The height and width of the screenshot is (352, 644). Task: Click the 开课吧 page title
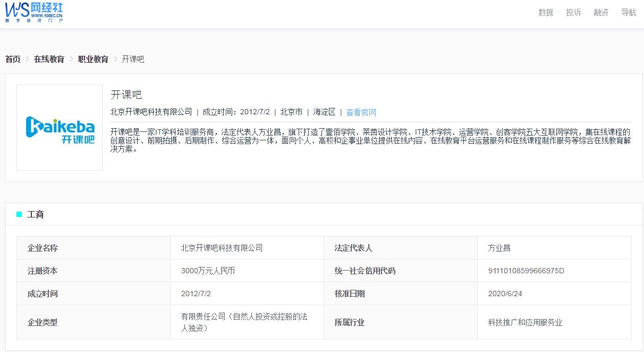125,94
